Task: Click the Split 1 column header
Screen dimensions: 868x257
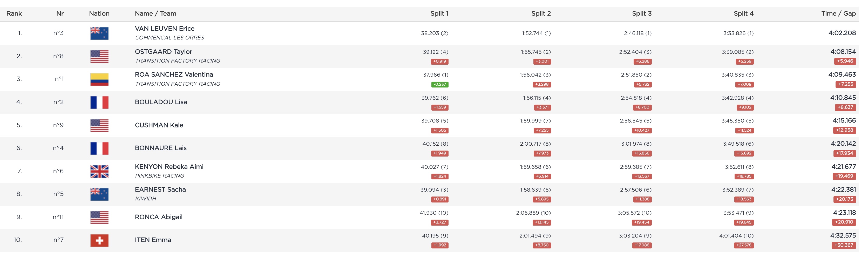Action: point(439,13)
